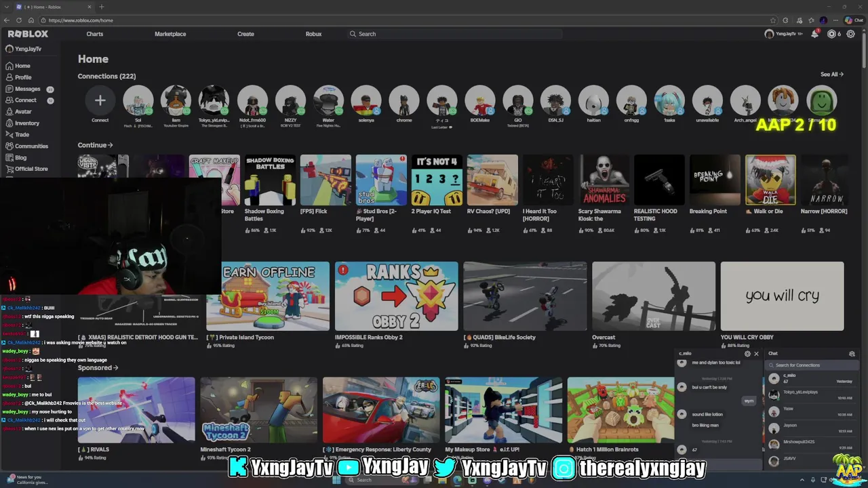
Task: Open the Sponsored section link
Action: 98,368
